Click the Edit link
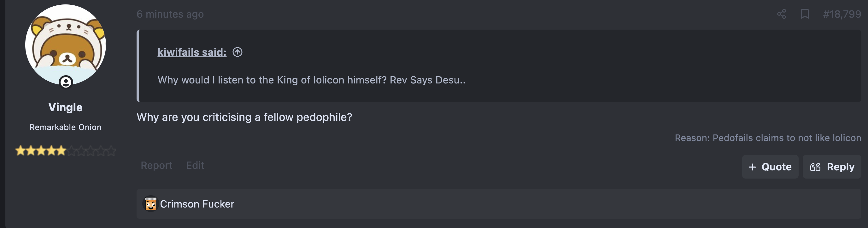 pyautogui.click(x=195, y=165)
